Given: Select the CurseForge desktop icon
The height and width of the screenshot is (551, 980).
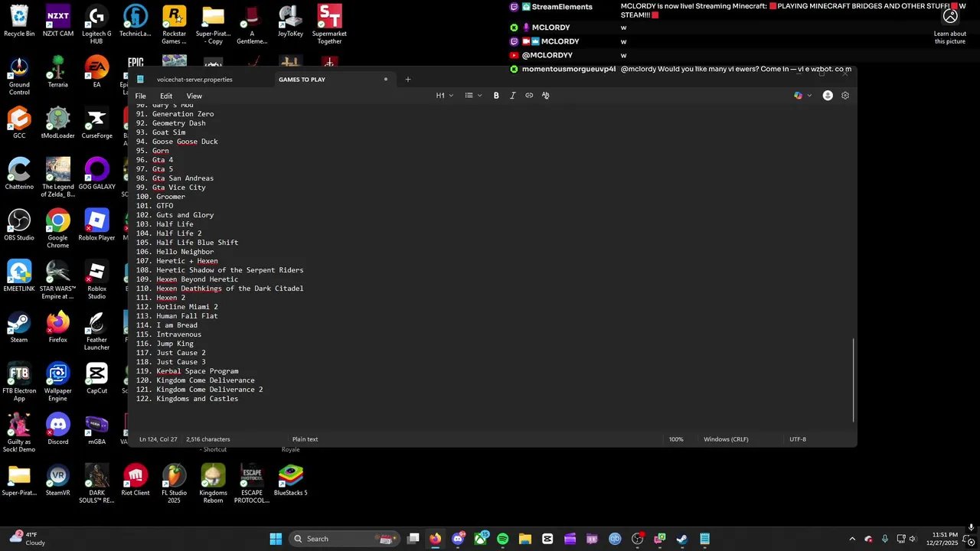Looking at the screenshot, I should 96,123.
